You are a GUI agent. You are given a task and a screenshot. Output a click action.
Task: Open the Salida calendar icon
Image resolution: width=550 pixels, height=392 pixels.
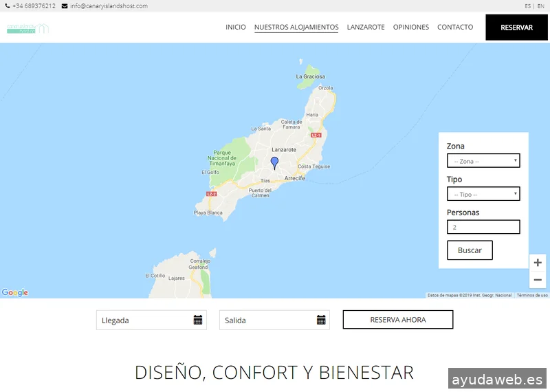click(x=321, y=320)
